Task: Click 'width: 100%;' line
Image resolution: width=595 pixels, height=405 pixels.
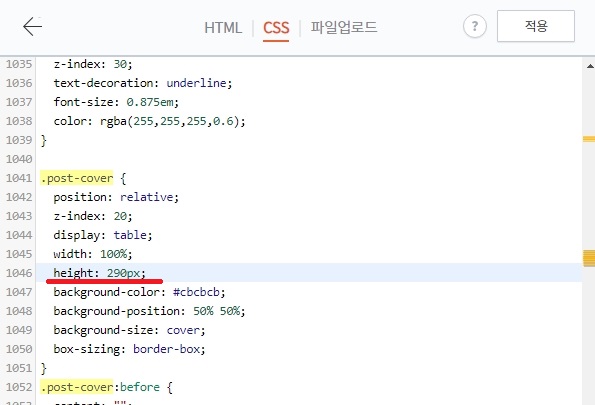Action: 93,254
